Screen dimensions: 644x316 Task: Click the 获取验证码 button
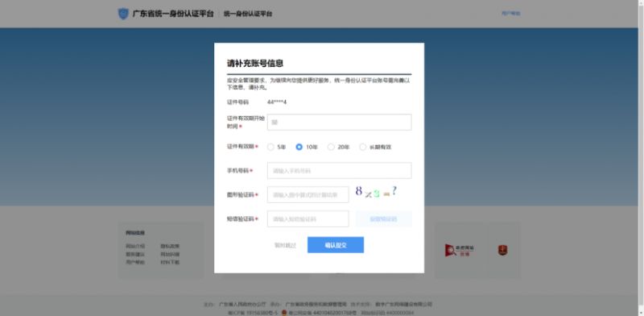(384, 219)
